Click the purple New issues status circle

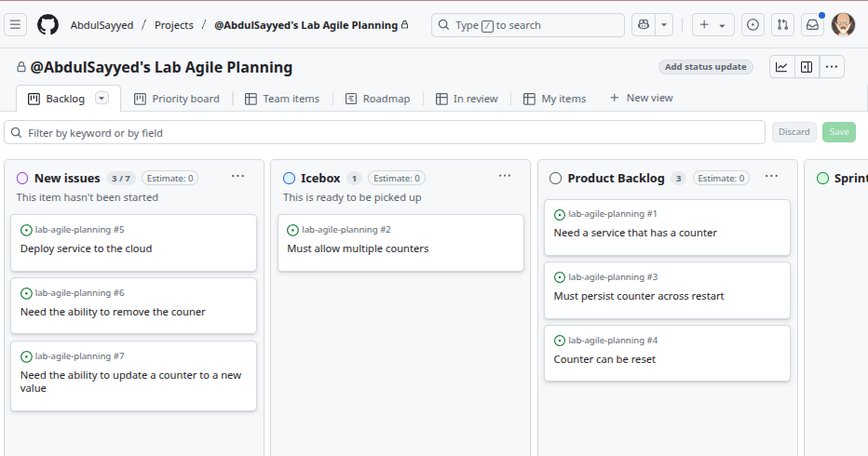click(x=22, y=178)
